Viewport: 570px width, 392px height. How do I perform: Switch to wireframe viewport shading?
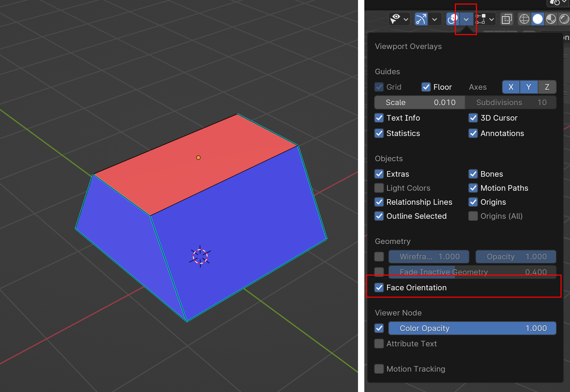[x=524, y=19]
